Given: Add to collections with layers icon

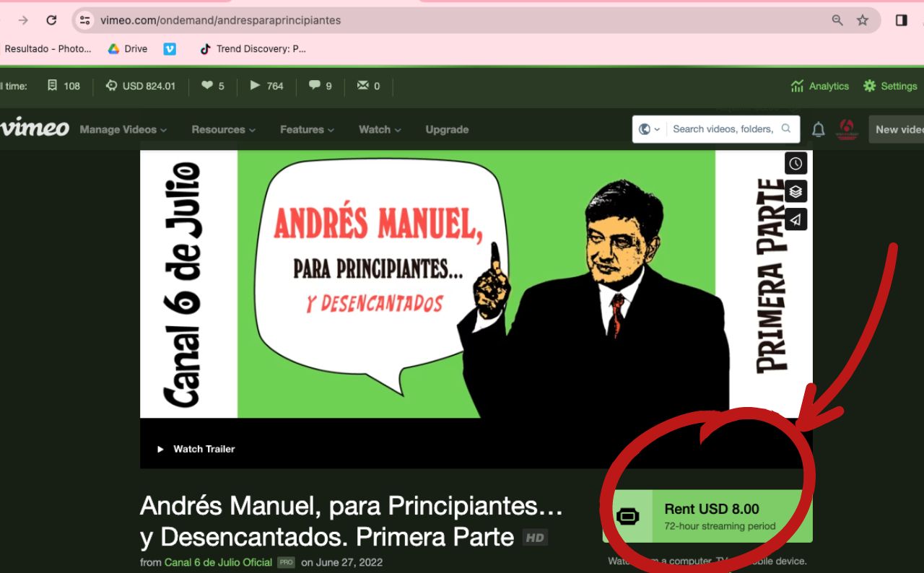Looking at the screenshot, I should pos(796,192).
